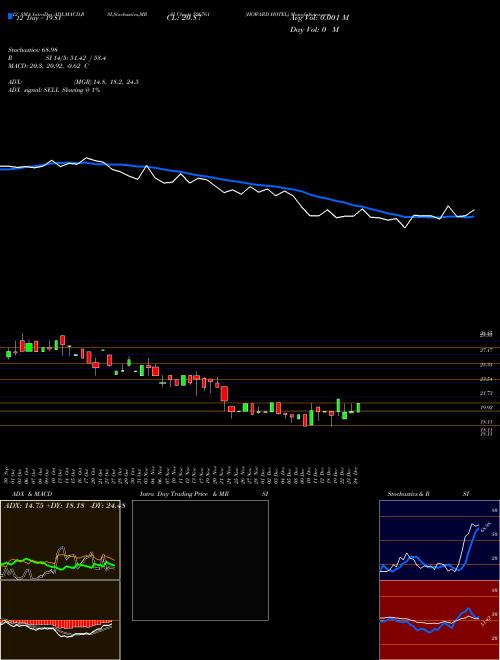Viewport: 500px width, 660px height.
Task: Open the ADX indicator chart panel
Action: (x=60, y=540)
